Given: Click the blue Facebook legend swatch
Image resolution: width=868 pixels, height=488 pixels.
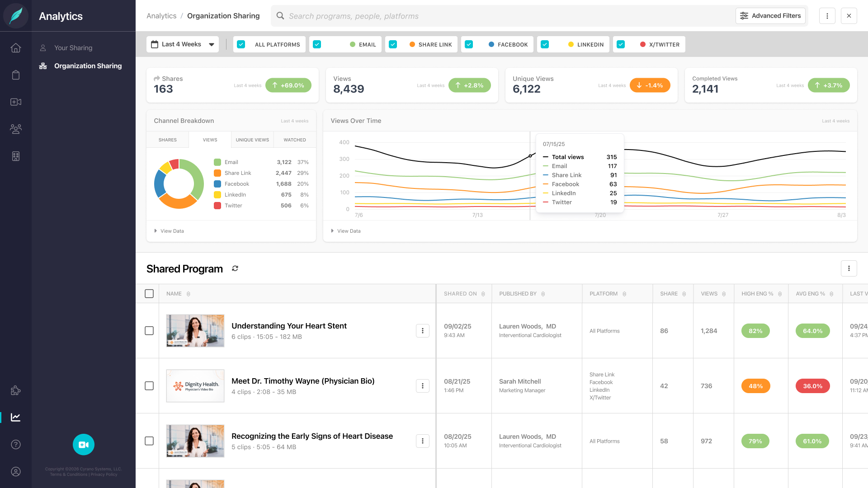Looking at the screenshot, I should click(x=217, y=184).
